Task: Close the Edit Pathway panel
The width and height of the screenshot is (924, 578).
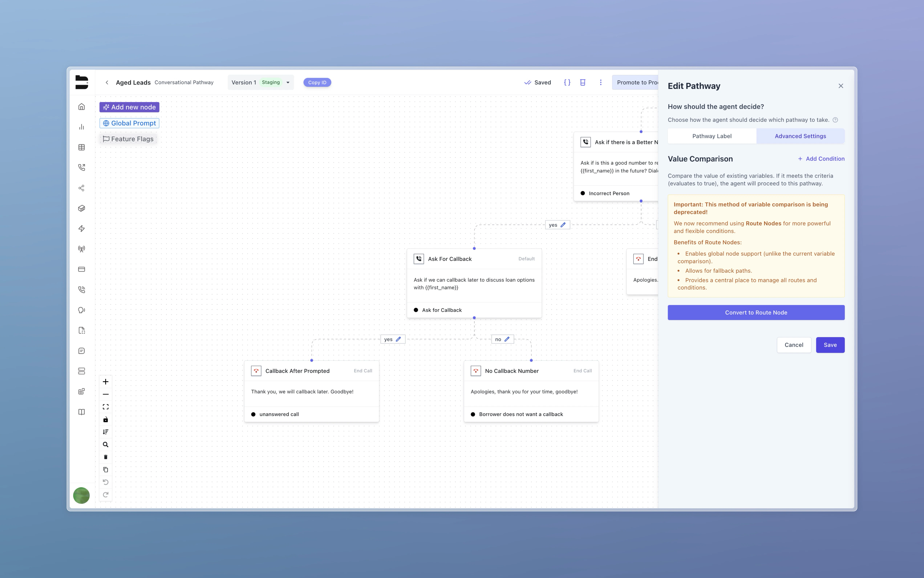Action: point(841,86)
